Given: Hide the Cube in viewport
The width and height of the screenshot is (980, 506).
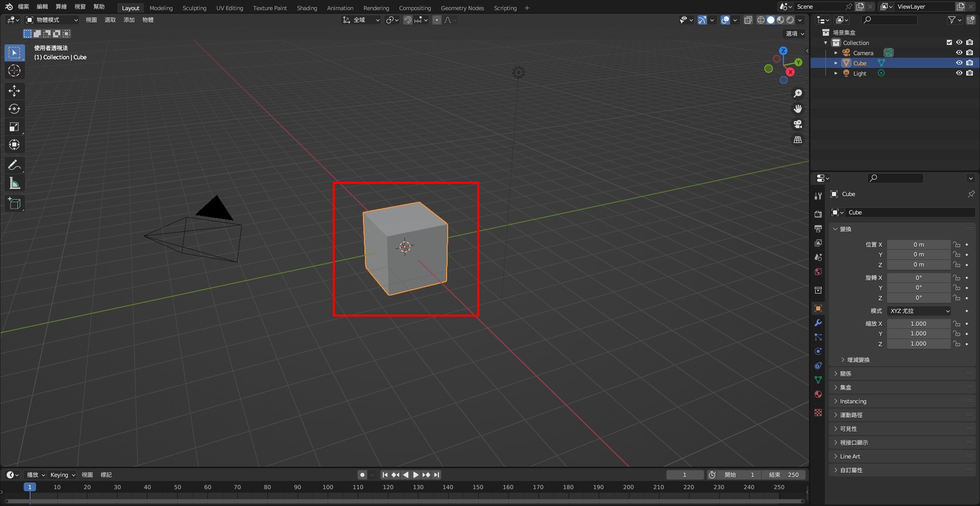Looking at the screenshot, I should coord(959,63).
